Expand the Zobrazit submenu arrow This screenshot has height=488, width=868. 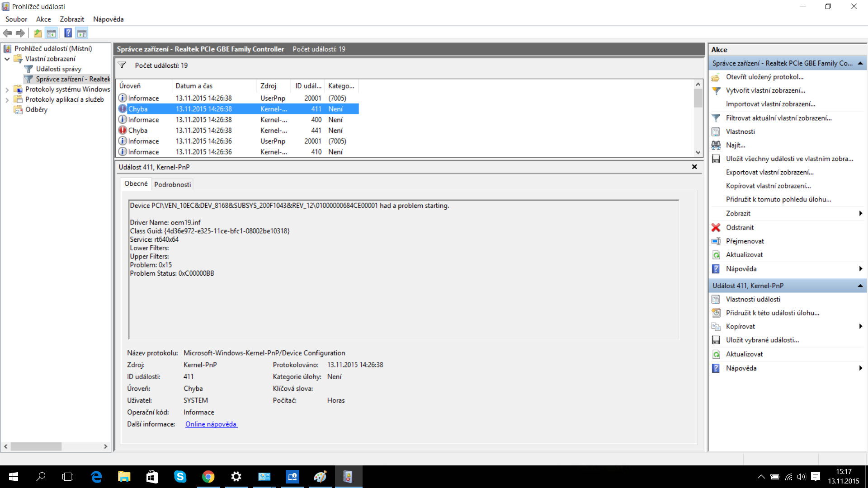(860, 213)
